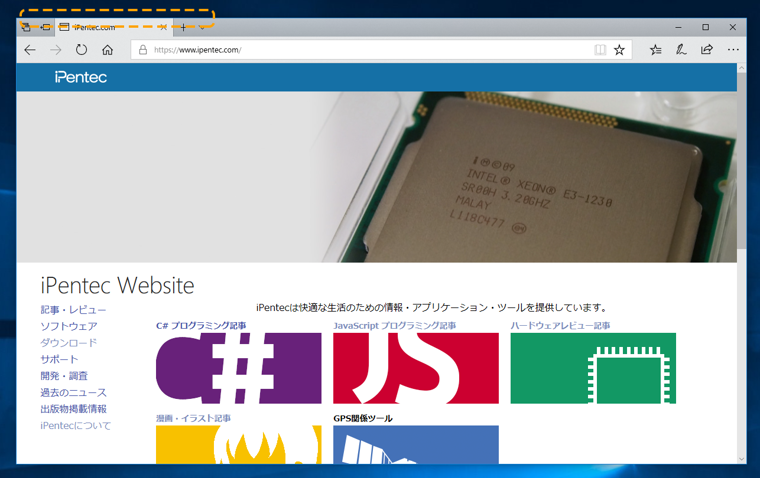Click the iPentec Website heading
The image size is (760, 478).
tap(117, 285)
